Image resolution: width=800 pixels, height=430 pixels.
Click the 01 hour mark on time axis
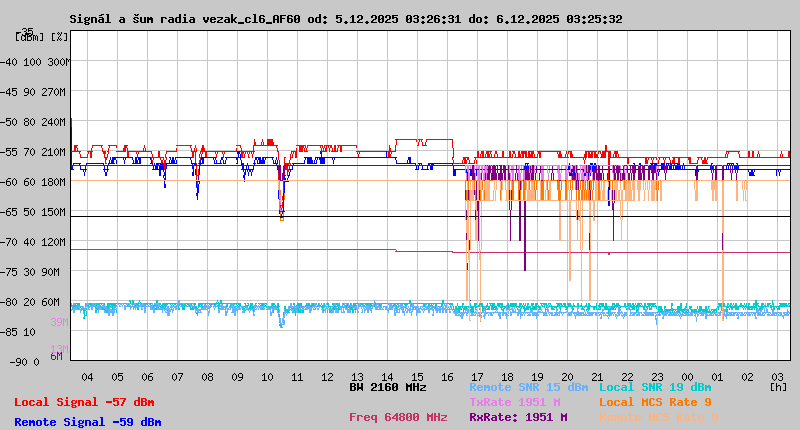click(717, 377)
